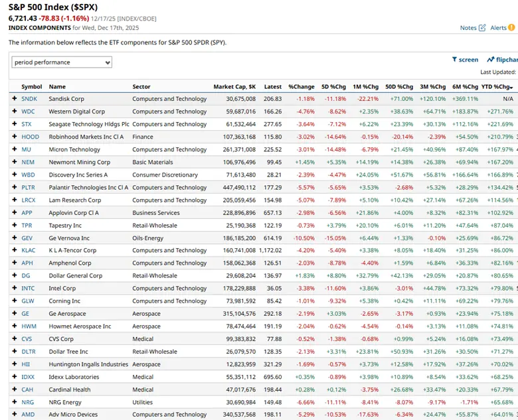
Task: Click the Symbol column header
Action: point(31,87)
